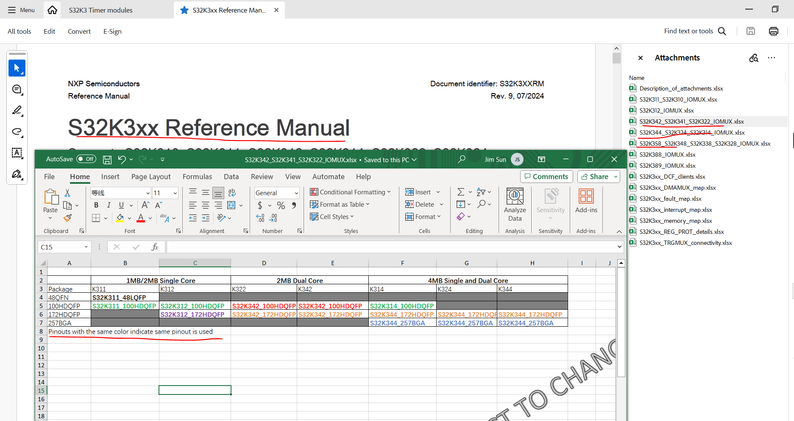Toggle italic formatting in Excel
This screenshot has height=421, width=794.
click(x=109, y=205)
